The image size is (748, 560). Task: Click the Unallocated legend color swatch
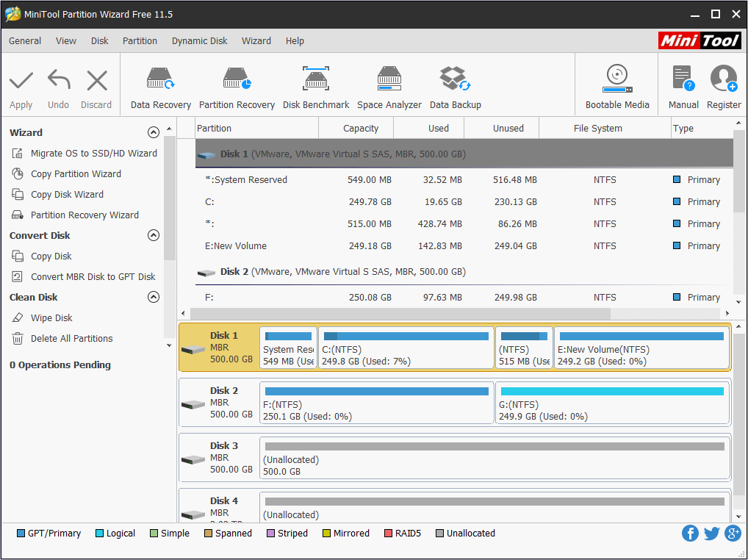tap(439, 534)
